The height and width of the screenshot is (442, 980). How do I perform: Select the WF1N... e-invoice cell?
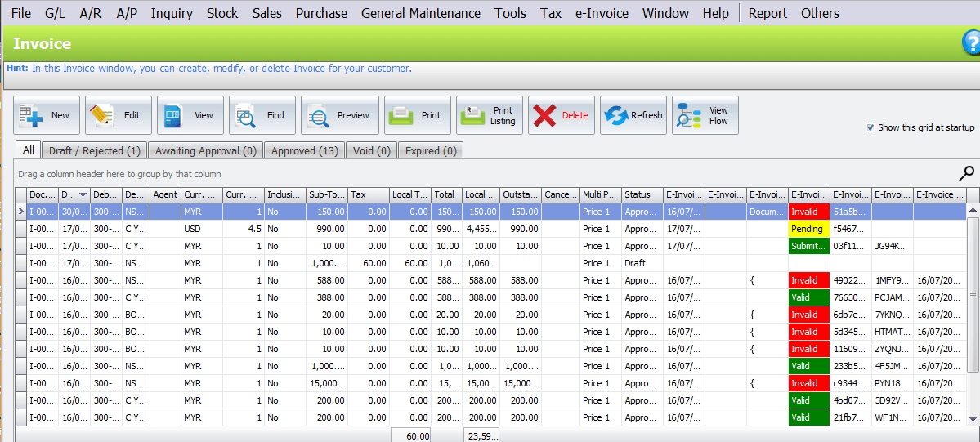(893, 417)
